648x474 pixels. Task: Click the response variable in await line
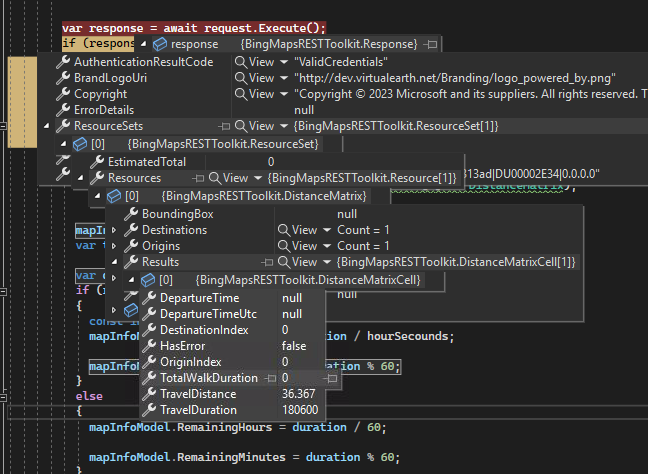[x=116, y=28]
